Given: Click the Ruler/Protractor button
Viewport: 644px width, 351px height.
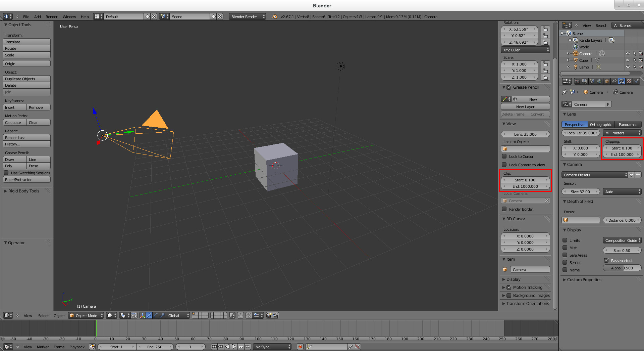Looking at the screenshot, I should click(26, 179).
